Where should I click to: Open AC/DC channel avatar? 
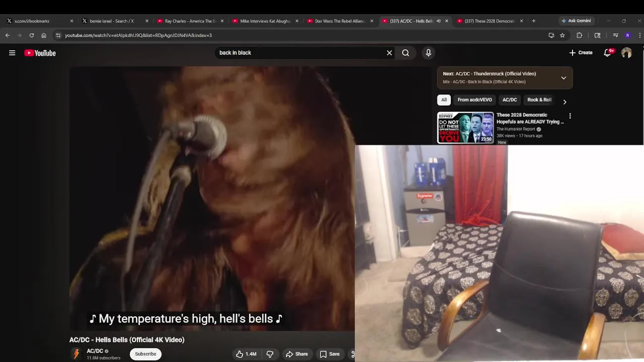point(76,354)
